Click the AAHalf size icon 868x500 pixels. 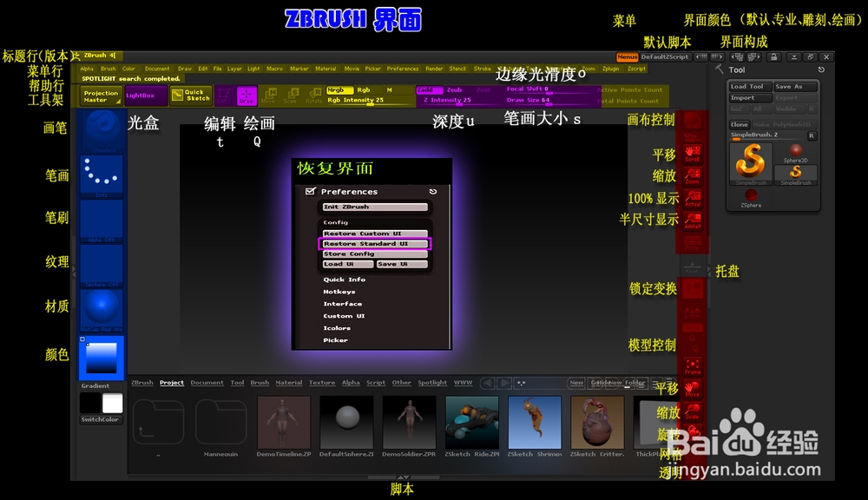tap(693, 221)
